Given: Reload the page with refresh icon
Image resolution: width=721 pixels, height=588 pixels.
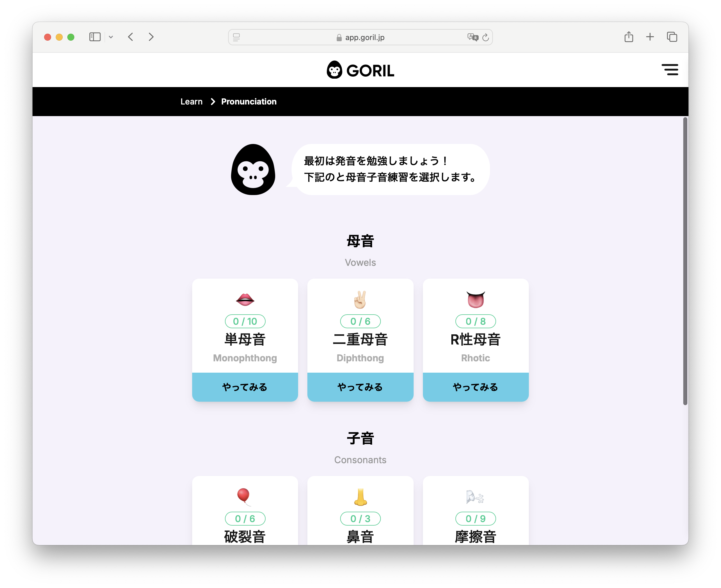Looking at the screenshot, I should (485, 37).
